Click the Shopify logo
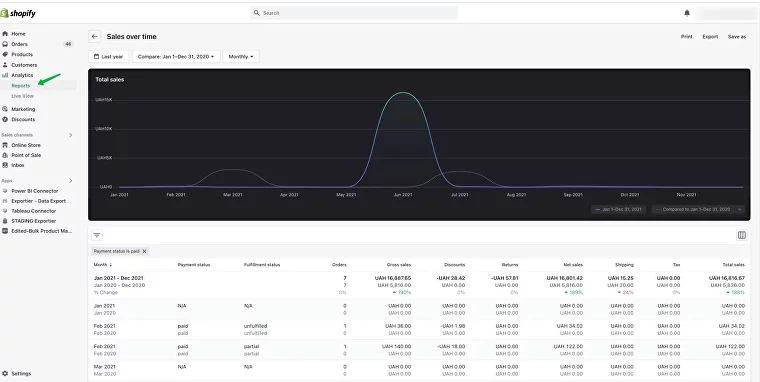Image resolution: width=760 pixels, height=382 pixels. click(18, 13)
